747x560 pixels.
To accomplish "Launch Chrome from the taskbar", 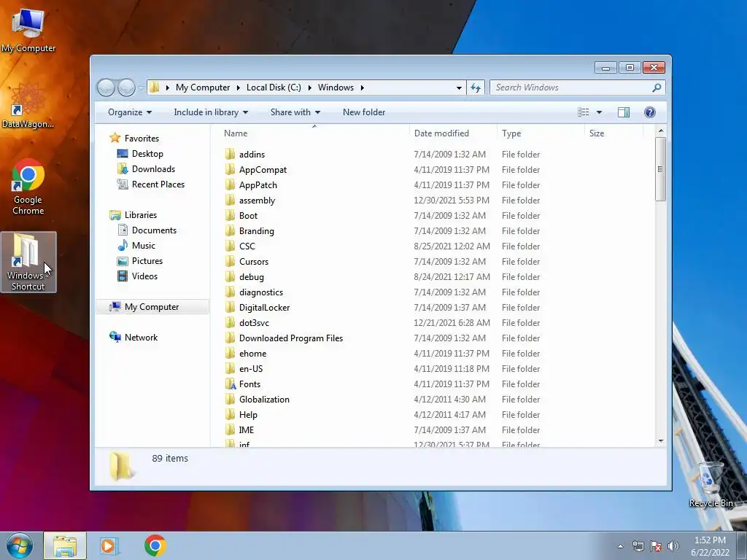I will [155, 545].
